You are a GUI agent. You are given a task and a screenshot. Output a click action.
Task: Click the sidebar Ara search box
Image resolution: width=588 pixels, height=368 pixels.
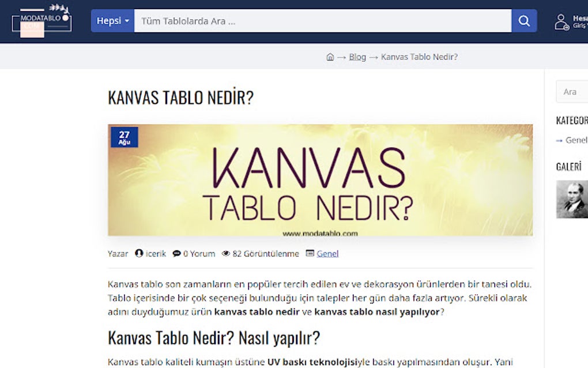[572, 92]
